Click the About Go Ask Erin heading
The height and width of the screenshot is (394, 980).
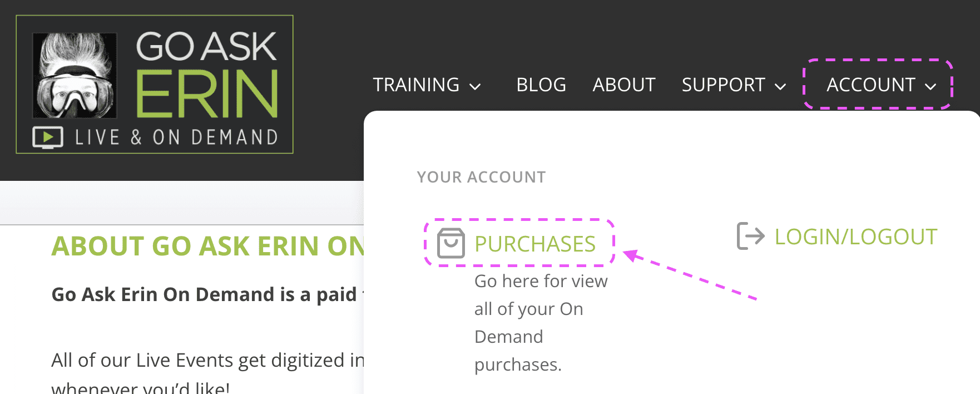tap(207, 246)
